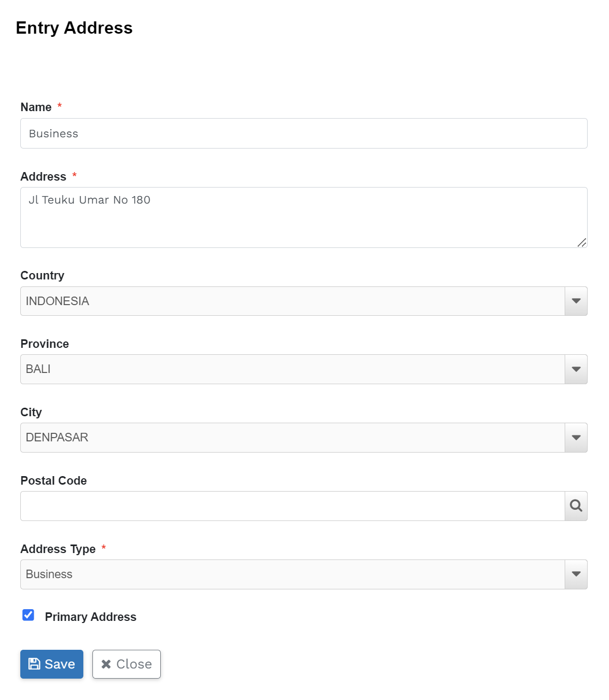Viewport: 609px width, 700px height.
Task: Click the Postal Code label
Action: click(53, 480)
